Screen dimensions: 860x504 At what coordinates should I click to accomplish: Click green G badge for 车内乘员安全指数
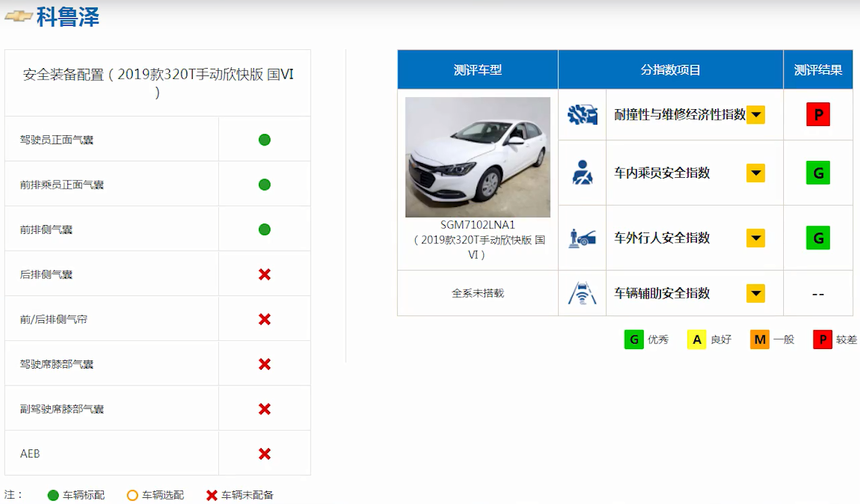point(818,173)
